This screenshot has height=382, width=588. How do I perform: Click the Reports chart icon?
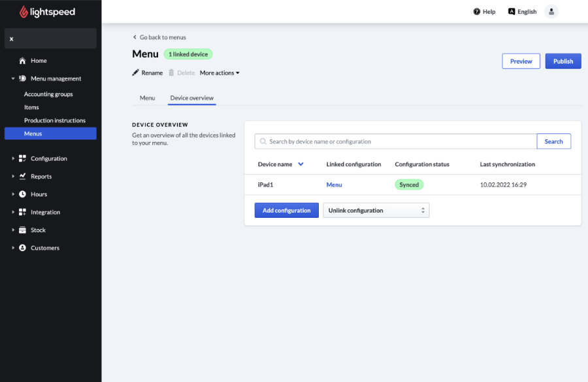point(22,177)
